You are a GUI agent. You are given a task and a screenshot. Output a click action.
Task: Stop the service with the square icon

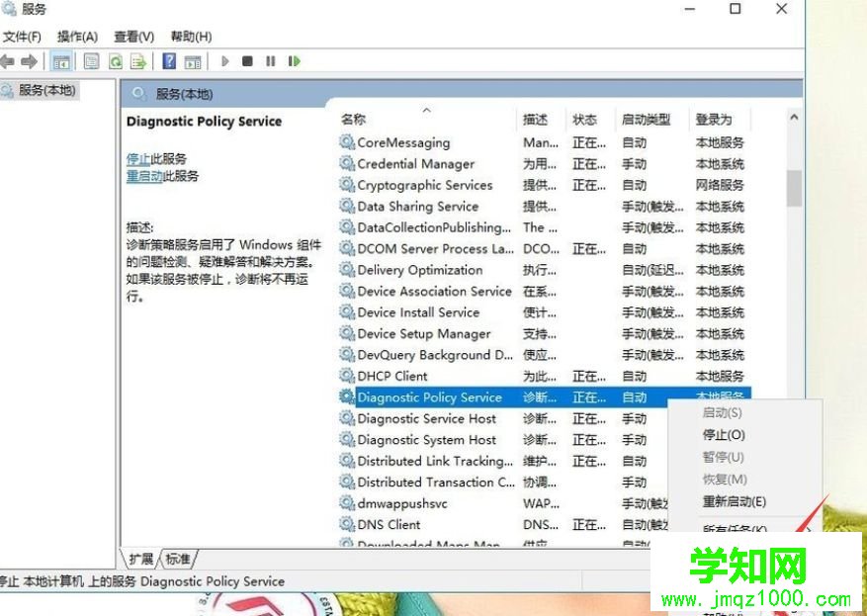coord(247,60)
